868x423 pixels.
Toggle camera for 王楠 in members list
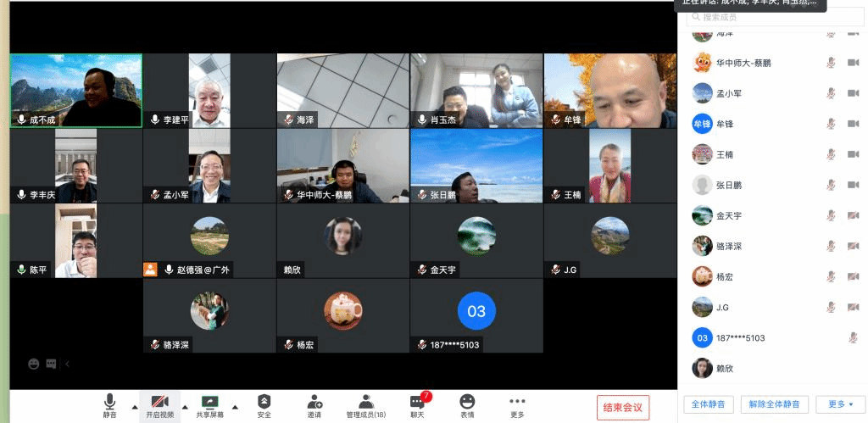854,154
